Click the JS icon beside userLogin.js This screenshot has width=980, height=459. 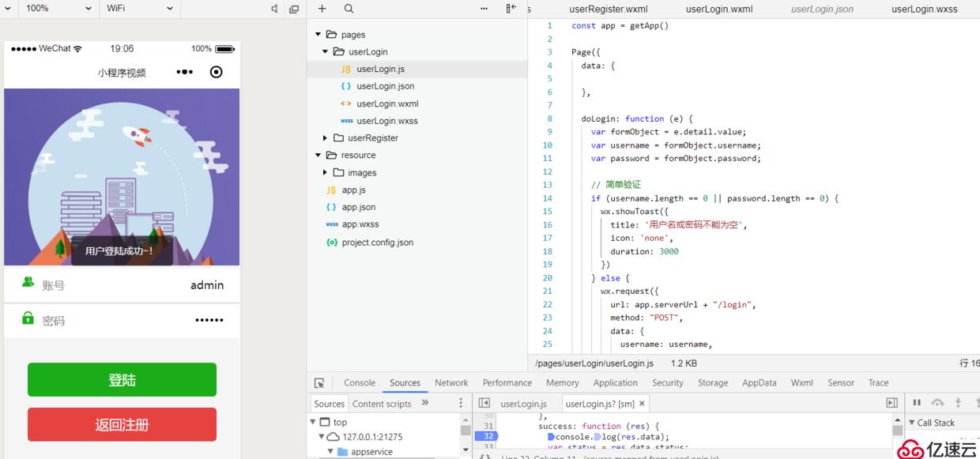pyautogui.click(x=346, y=70)
